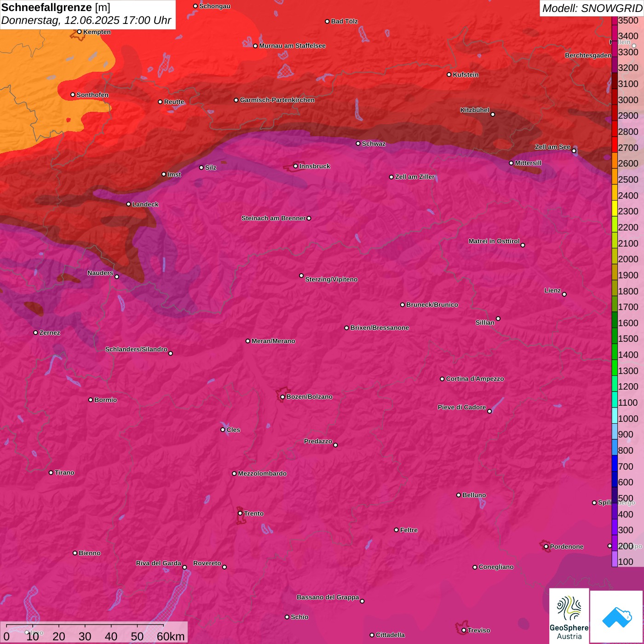Image resolution: width=644 pixels, height=644 pixels.
Task: Click the date Donnerstag, 12.06.2025 17:00 Uhr
Action: 86,21
